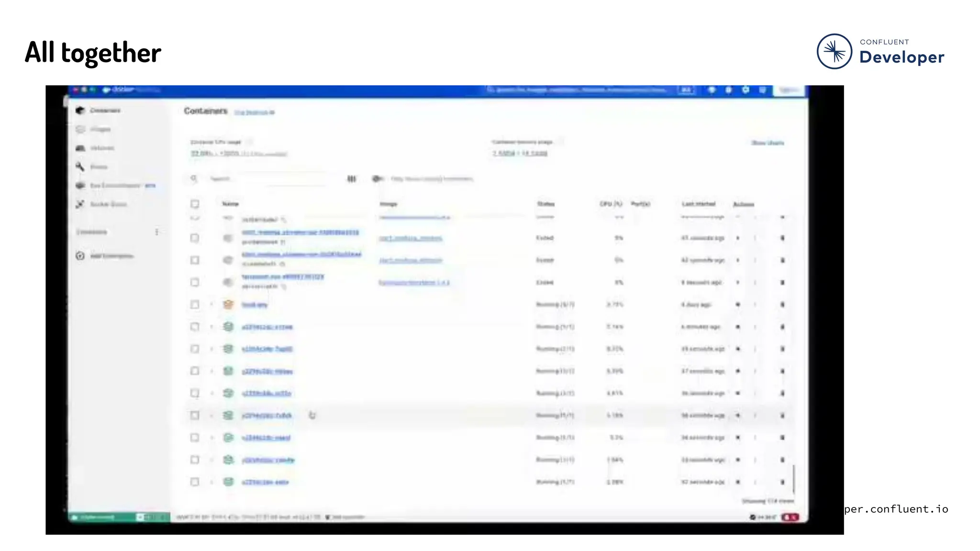Click the Last started column header

pyautogui.click(x=698, y=204)
